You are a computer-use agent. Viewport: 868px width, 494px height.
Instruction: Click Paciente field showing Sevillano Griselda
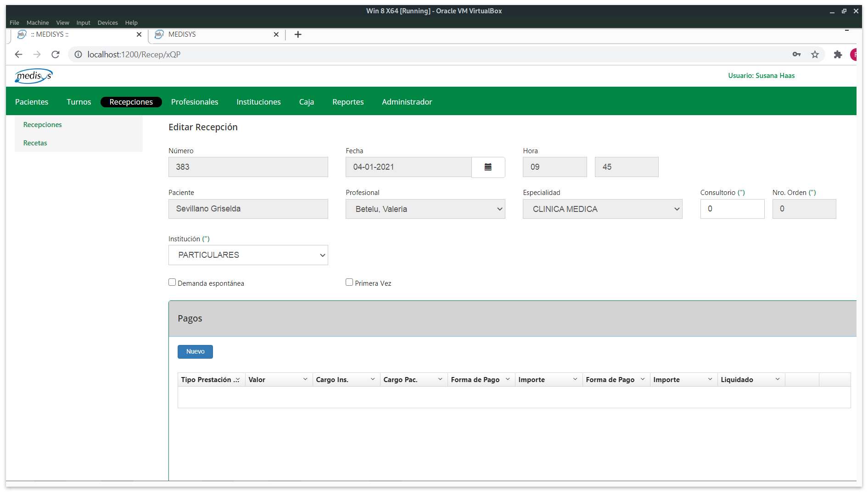click(x=248, y=209)
